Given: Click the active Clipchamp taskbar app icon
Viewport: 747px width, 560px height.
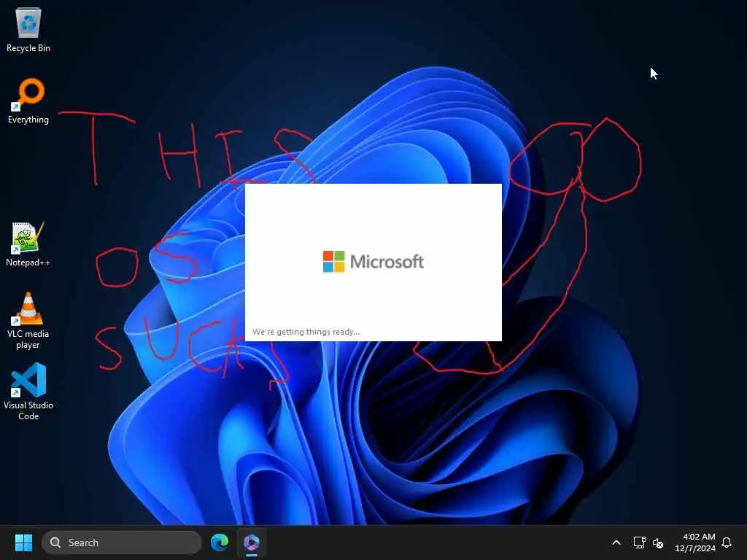Looking at the screenshot, I should click(x=252, y=542).
